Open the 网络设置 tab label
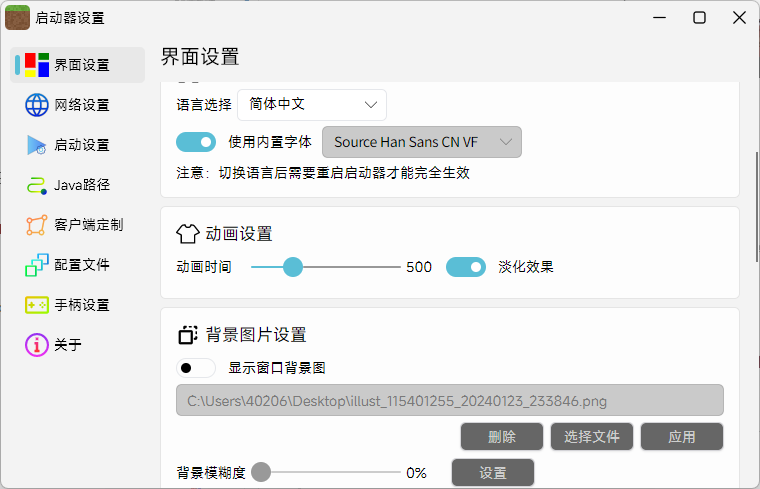This screenshot has width=760, height=489. click(x=82, y=105)
